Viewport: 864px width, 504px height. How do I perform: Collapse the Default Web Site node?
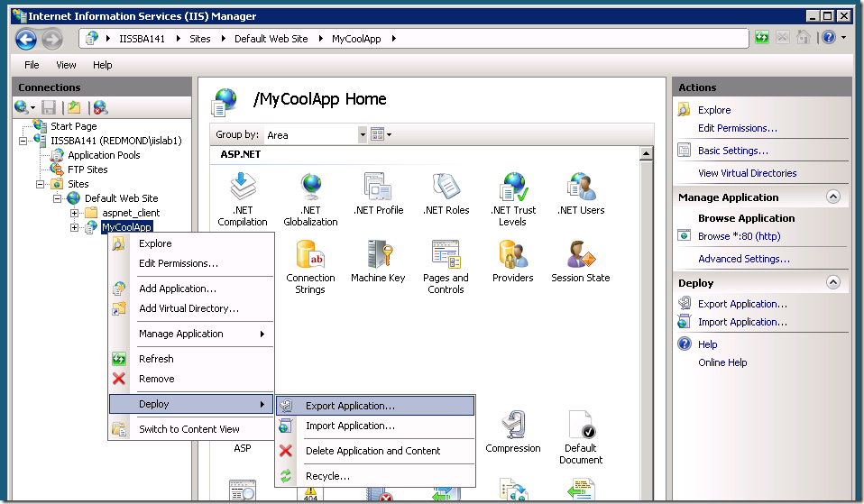(x=57, y=198)
